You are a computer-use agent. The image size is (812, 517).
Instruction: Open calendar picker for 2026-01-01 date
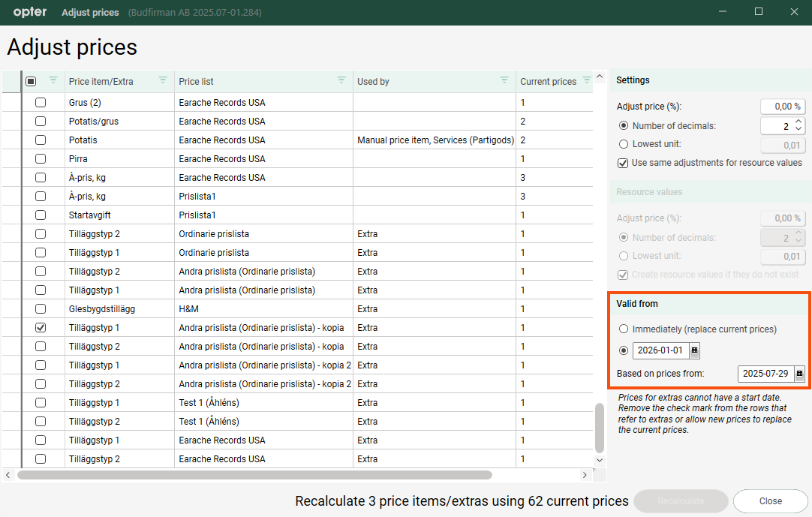coord(694,350)
